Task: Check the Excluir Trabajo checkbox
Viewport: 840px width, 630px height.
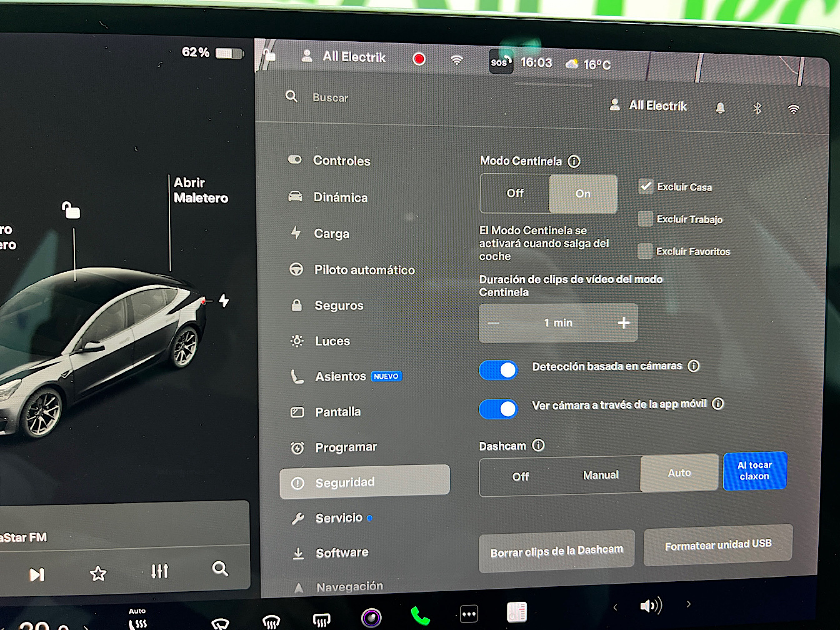Action: 645,219
